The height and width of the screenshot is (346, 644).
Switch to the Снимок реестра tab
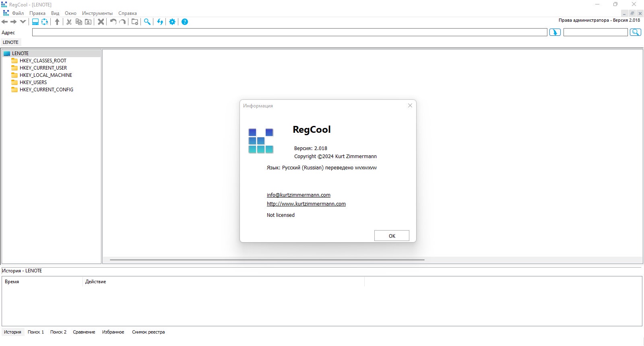pos(149,332)
